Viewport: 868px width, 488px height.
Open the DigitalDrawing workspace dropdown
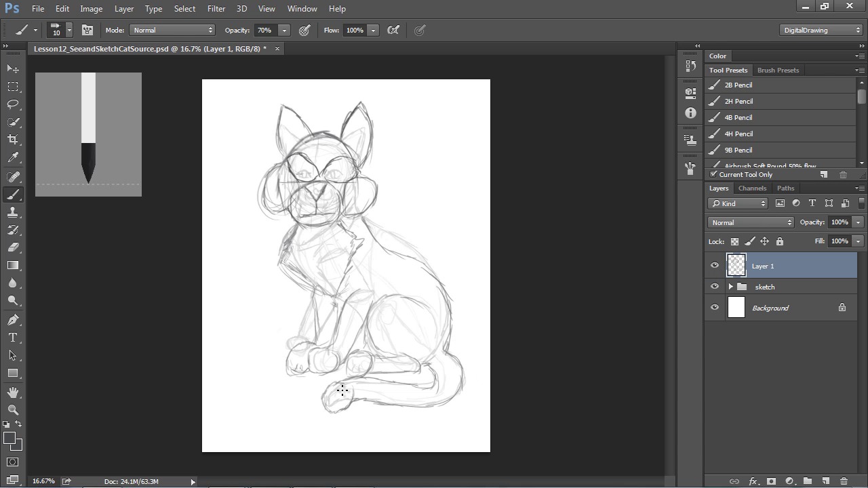click(821, 30)
